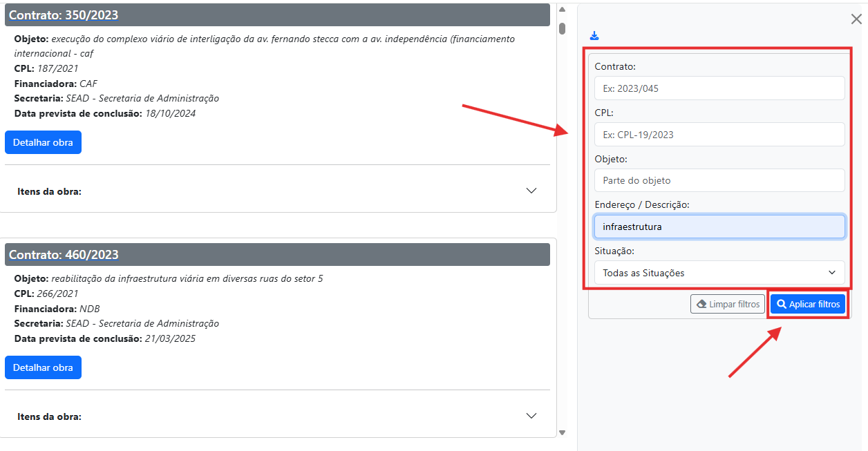Open the Situação dropdown
The width and height of the screenshot is (868, 451).
[719, 273]
